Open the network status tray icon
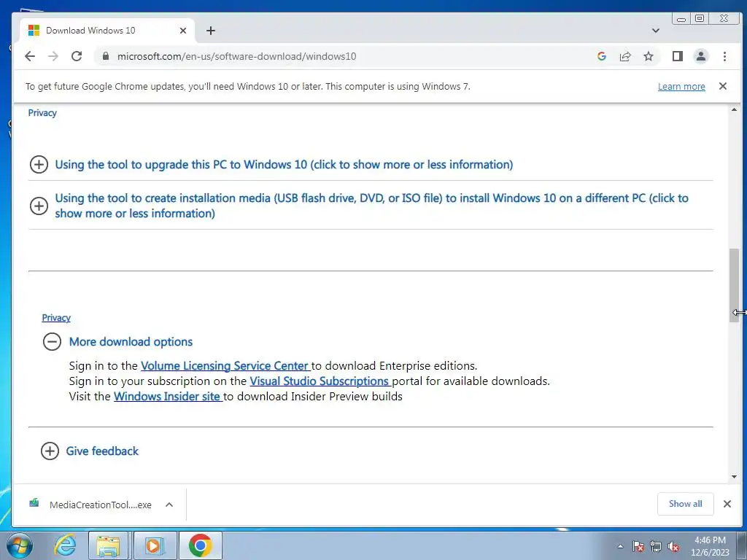This screenshot has width=747, height=560. (656, 546)
